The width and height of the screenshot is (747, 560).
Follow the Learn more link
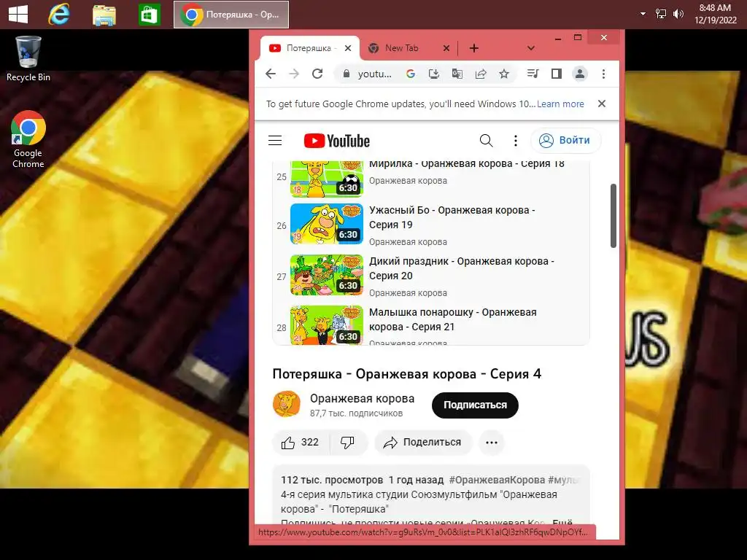(560, 104)
